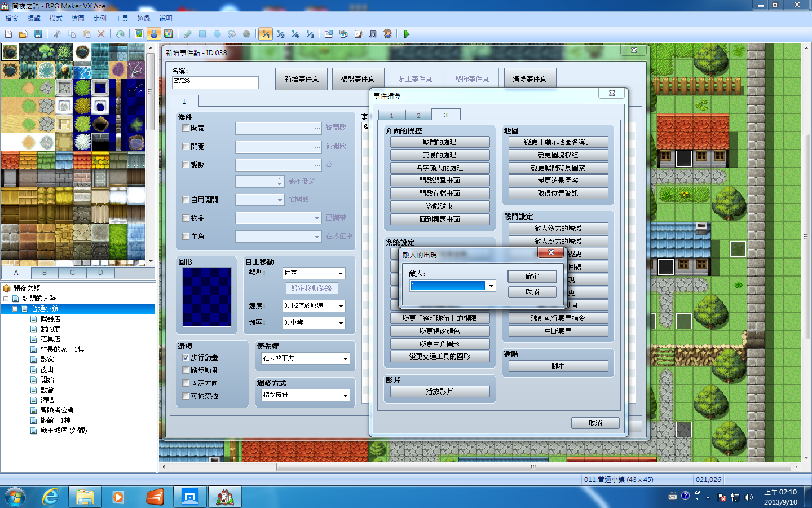The image size is (812, 508).
Task: Select tileset tab B
Action: point(44,273)
